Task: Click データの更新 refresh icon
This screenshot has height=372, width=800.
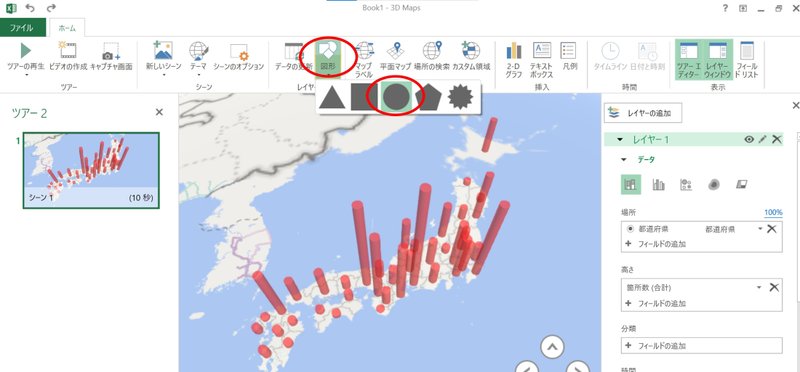Action: pyautogui.click(x=293, y=51)
